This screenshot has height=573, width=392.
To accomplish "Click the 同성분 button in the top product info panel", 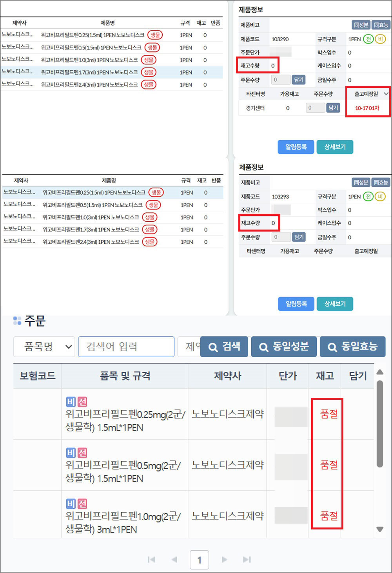I will [361, 25].
